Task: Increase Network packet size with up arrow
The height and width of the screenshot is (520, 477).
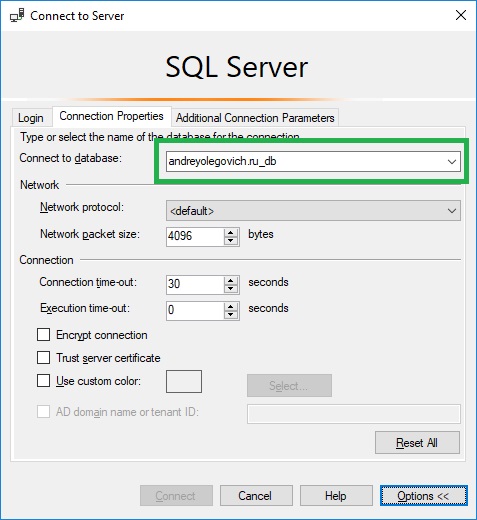Action: [x=231, y=232]
